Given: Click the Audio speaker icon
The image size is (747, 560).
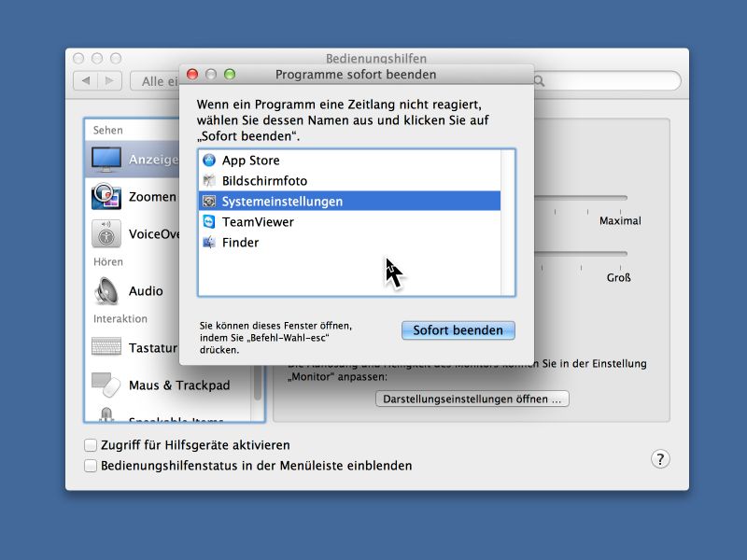Looking at the screenshot, I should (106, 290).
